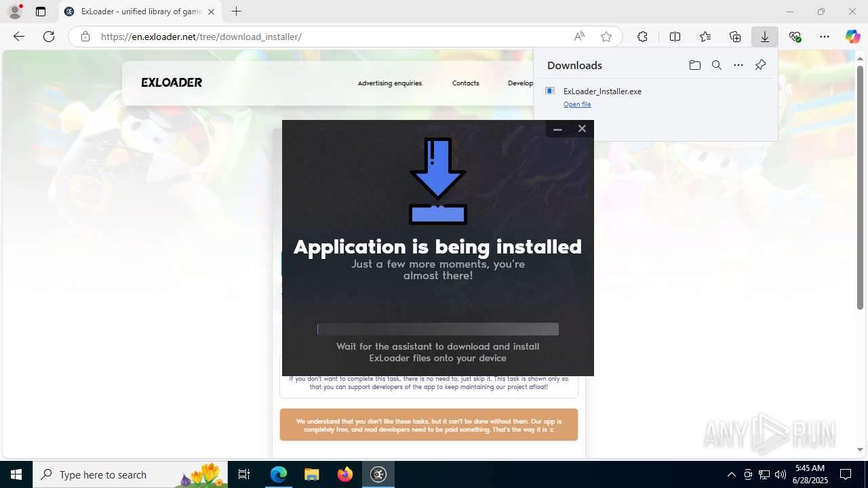868x488 pixels.
Task: Open the Action Center notifications icon
Action: coord(846,474)
